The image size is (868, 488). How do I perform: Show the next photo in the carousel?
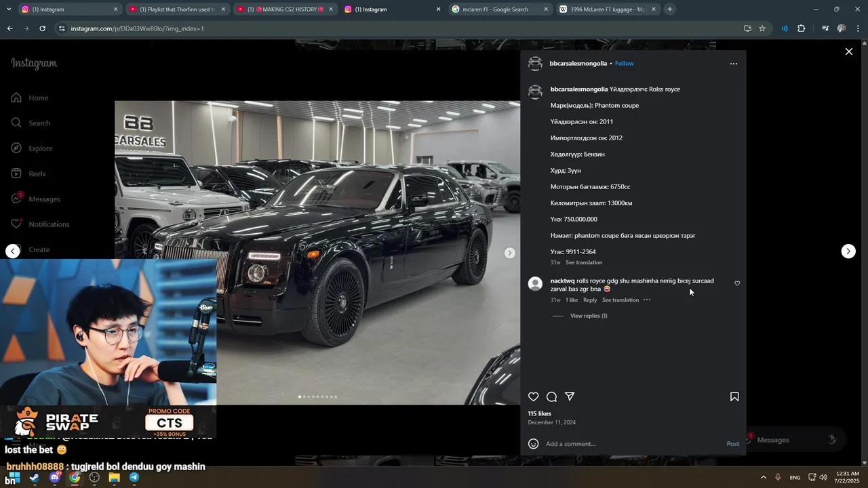click(x=510, y=253)
